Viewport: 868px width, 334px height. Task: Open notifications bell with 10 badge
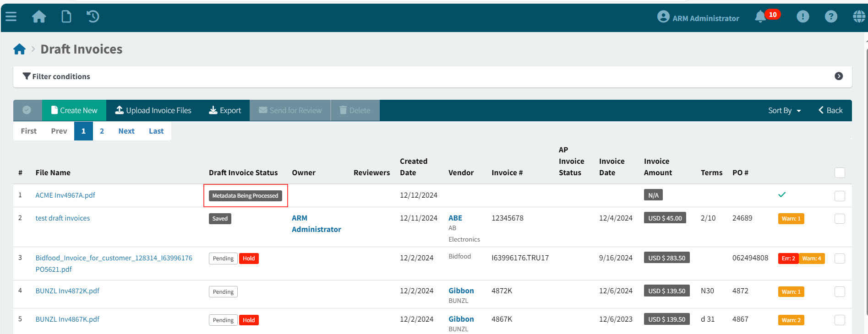(x=761, y=17)
